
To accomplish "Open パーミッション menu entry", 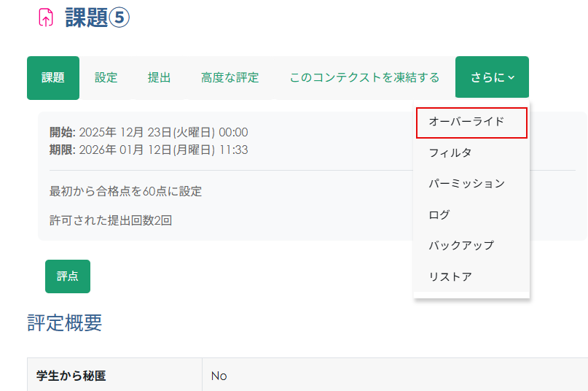I will tap(466, 184).
